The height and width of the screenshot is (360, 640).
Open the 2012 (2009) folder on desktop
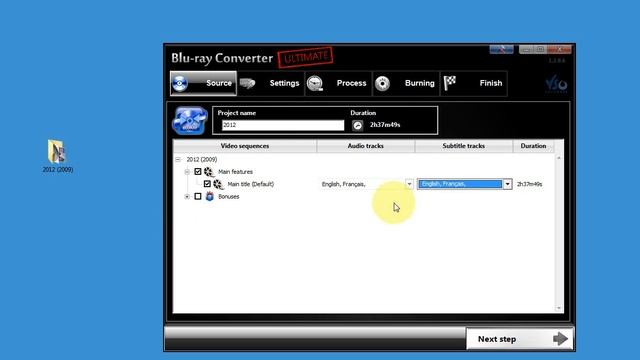coord(57,156)
